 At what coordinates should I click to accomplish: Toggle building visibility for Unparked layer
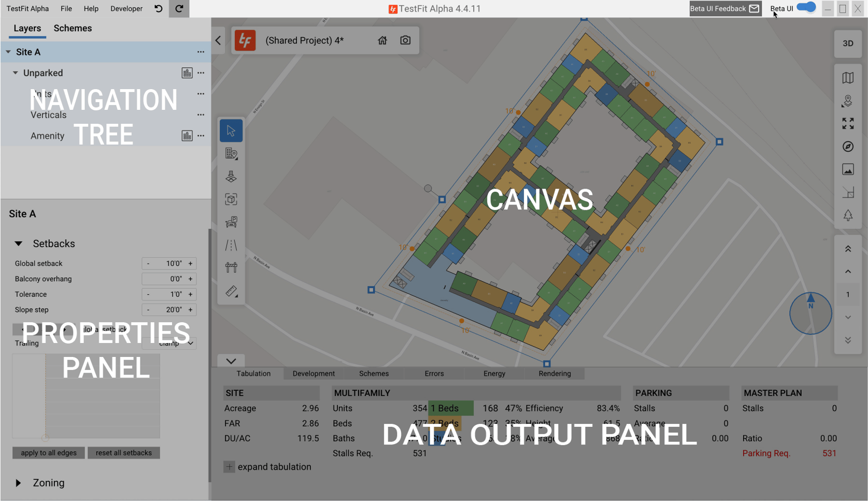[x=187, y=73]
